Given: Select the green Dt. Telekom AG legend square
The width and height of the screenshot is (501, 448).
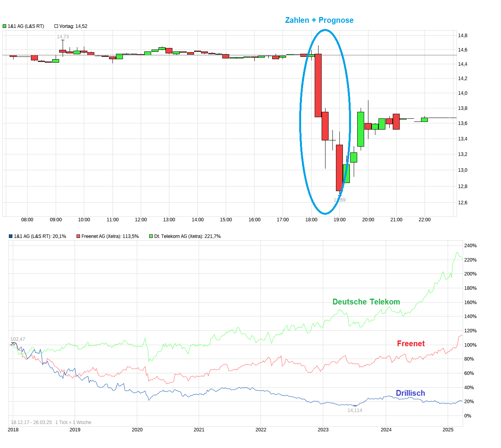Looking at the screenshot, I should 151,236.
